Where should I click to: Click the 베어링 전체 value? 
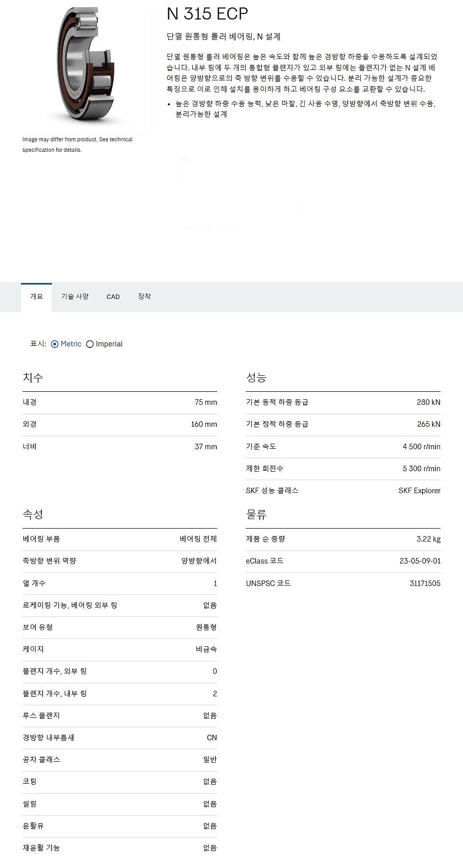click(198, 539)
